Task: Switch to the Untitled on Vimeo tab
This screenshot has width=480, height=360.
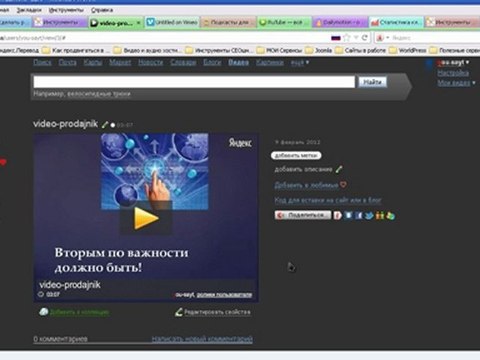Action: pyautogui.click(x=172, y=22)
